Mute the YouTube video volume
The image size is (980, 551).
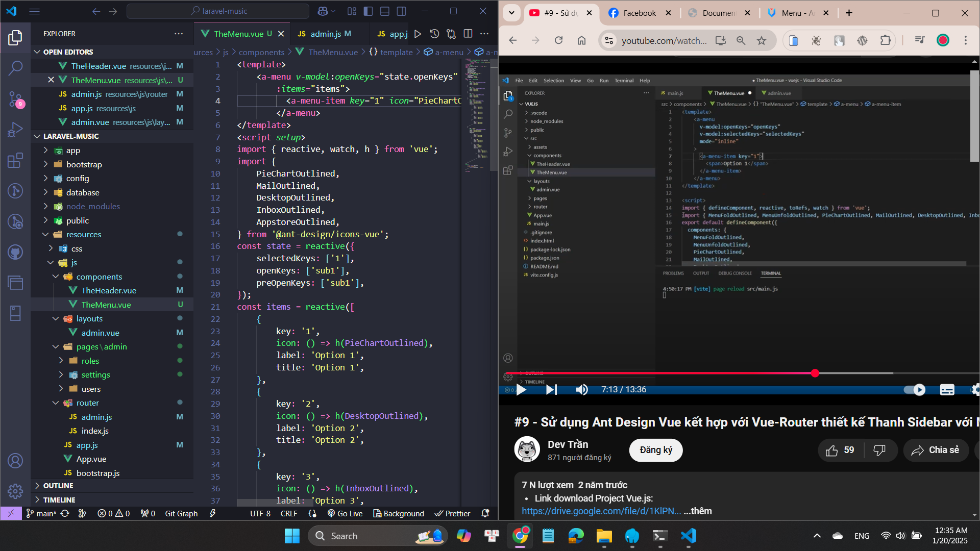(581, 390)
